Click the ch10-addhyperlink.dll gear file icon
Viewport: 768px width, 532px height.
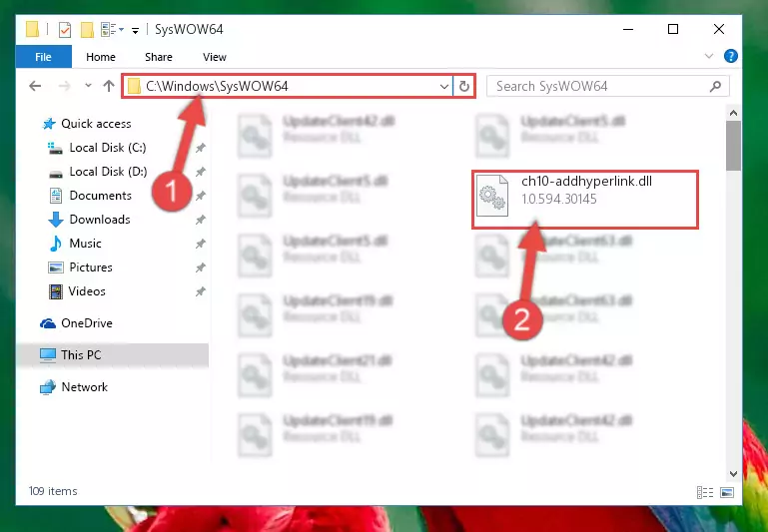(492, 196)
